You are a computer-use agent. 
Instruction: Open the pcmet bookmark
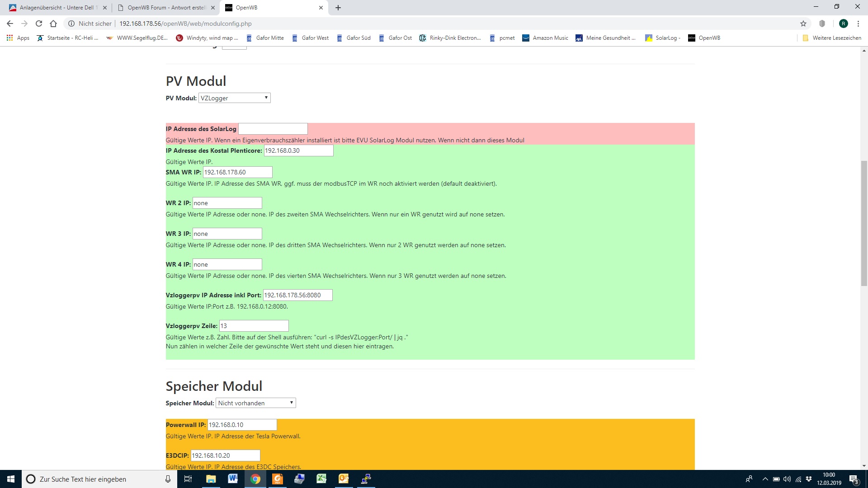point(502,38)
